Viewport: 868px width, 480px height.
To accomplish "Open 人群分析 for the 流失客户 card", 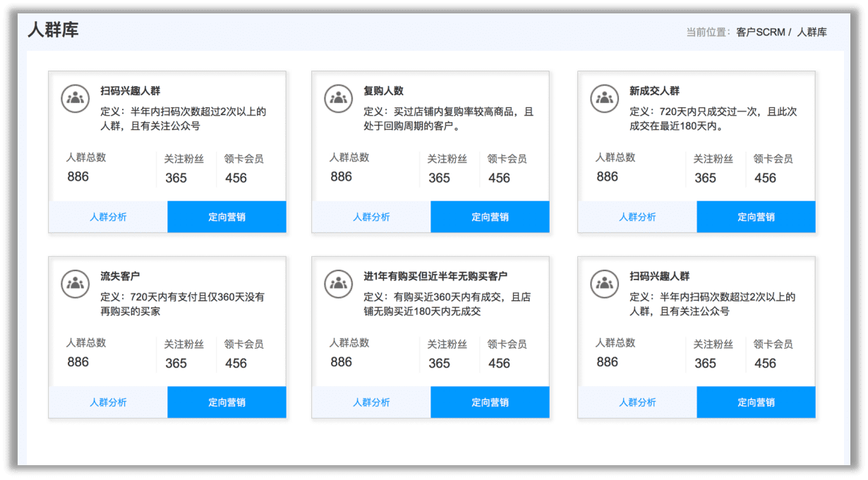I will click(108, 402).
